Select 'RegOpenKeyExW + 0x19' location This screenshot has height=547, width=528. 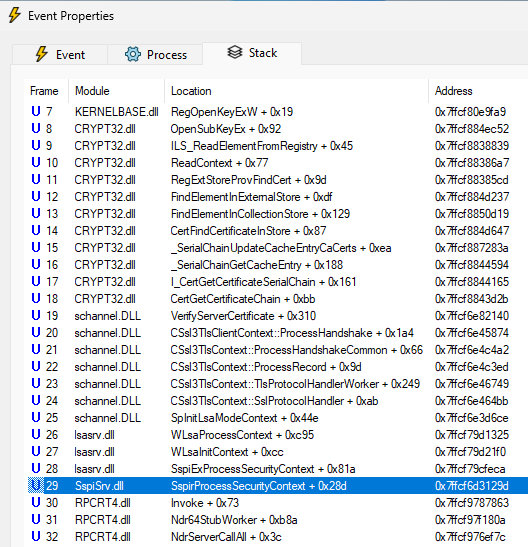pyautogui.click(x=232, y=112)
